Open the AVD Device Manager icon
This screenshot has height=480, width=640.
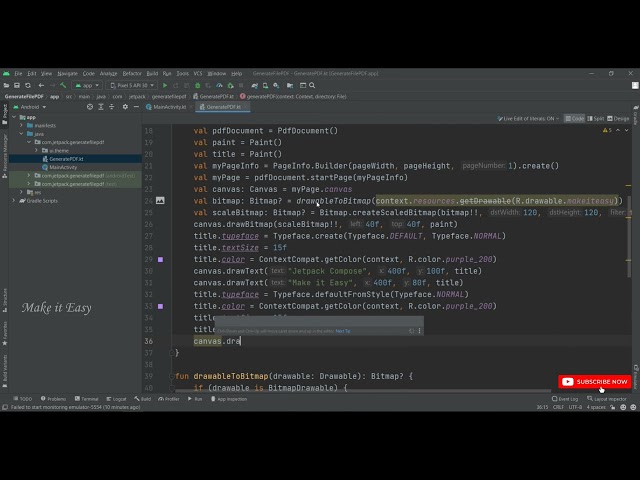pyautogui.click(x=265, y=85)
